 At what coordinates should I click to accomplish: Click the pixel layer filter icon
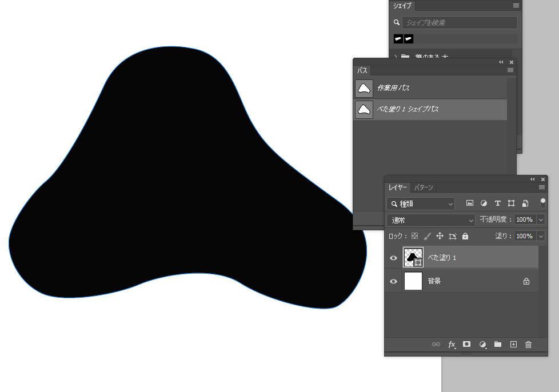click(x=470, y=203)
